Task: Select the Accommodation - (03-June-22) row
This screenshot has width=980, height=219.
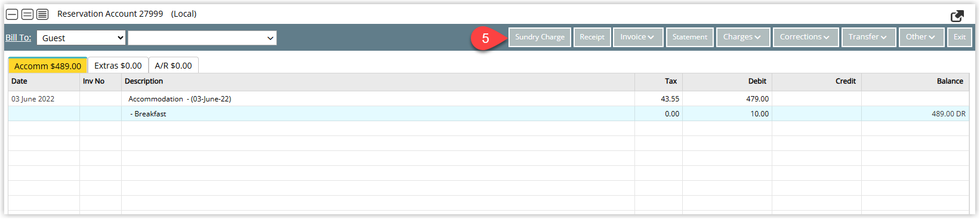Action: (488, 99)
